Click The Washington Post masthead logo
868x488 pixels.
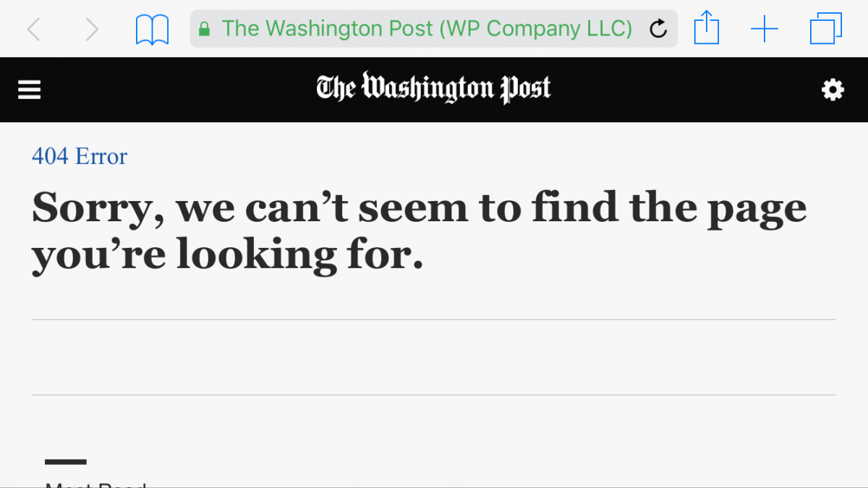coord(433,88)
